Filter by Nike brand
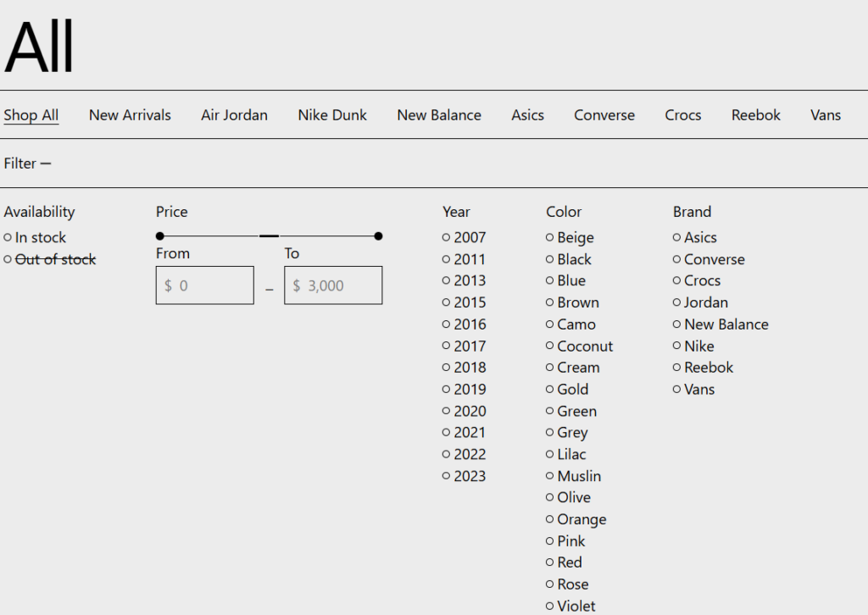Screen dimensions: 868x615 point(693,346)
